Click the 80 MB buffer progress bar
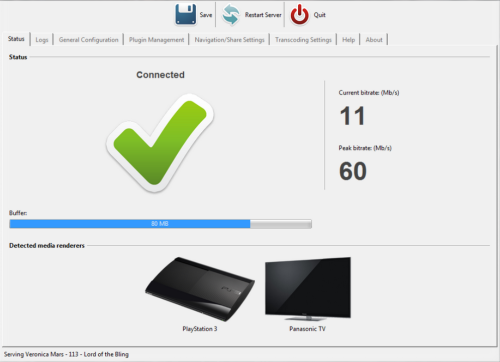 pyautogui.click(x=161, y=224)
